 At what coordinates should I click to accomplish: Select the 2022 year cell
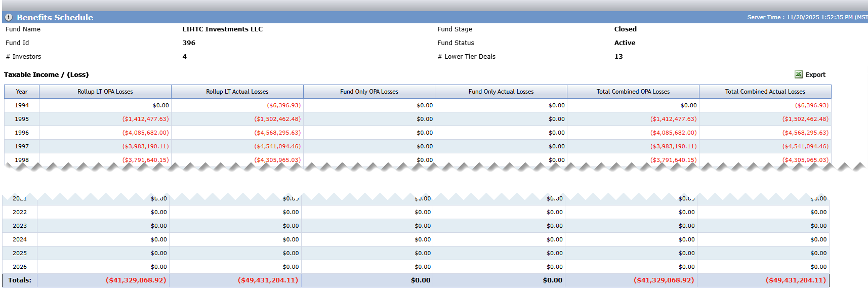(x=20, y=212)
